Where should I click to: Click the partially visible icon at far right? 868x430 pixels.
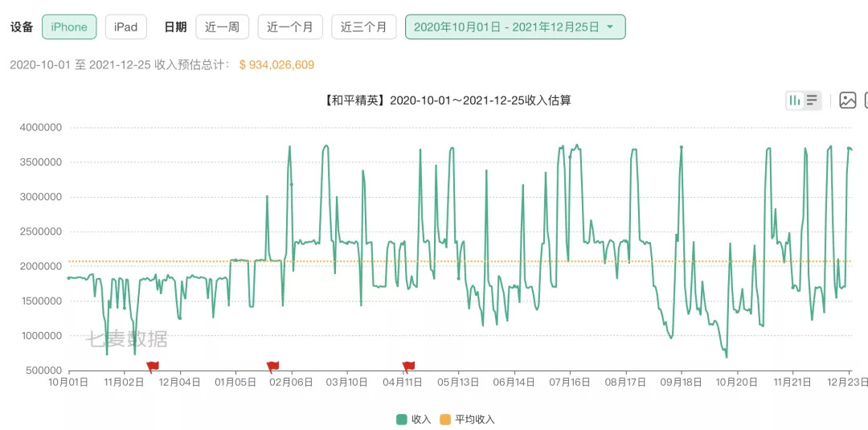point(865,100)
